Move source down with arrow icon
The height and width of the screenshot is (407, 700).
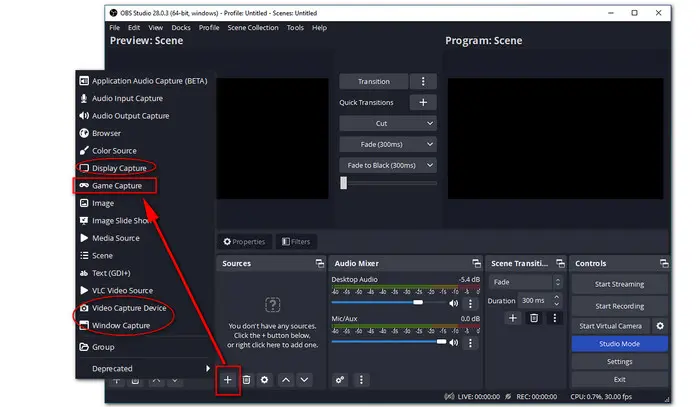coord(304,380)
